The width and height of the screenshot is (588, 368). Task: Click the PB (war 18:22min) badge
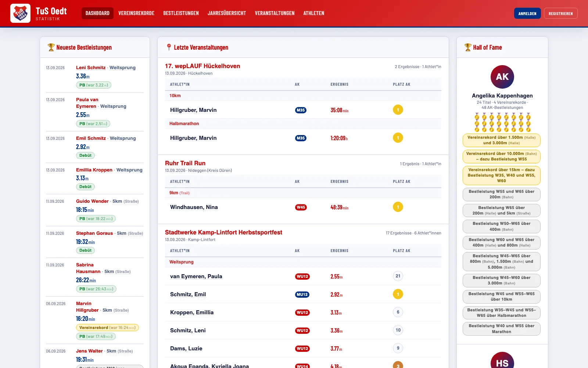(x=96, y=219)
